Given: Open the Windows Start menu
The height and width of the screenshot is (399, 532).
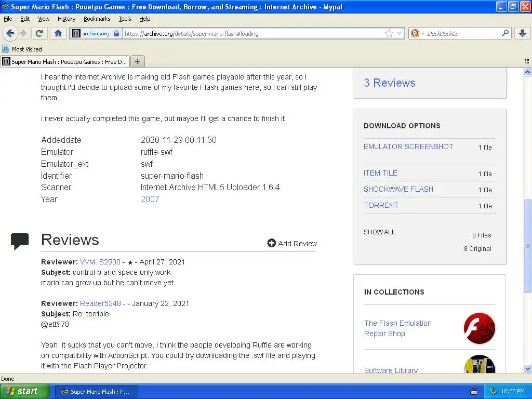Looking at the screenshot, I should click(25, 391).
